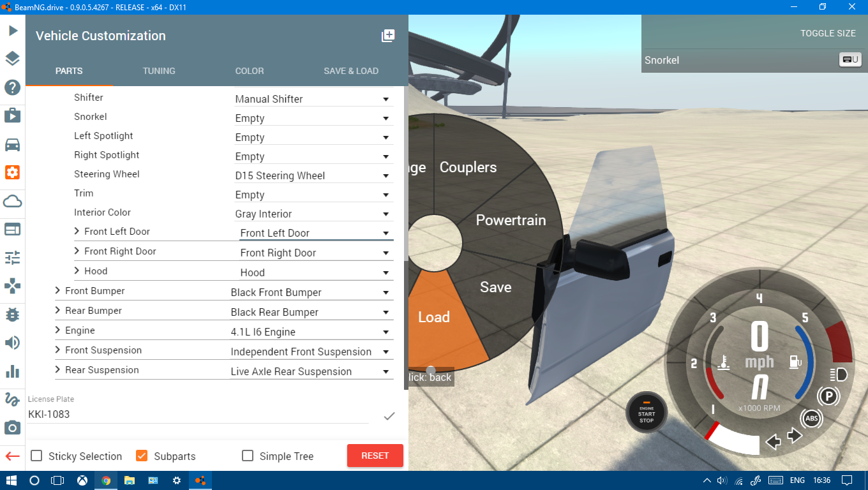This screenshot has height=490, width=868.
Task: Expand the Rear Bumper tree item
Action: pyautogui.click(x=58, y=310)
